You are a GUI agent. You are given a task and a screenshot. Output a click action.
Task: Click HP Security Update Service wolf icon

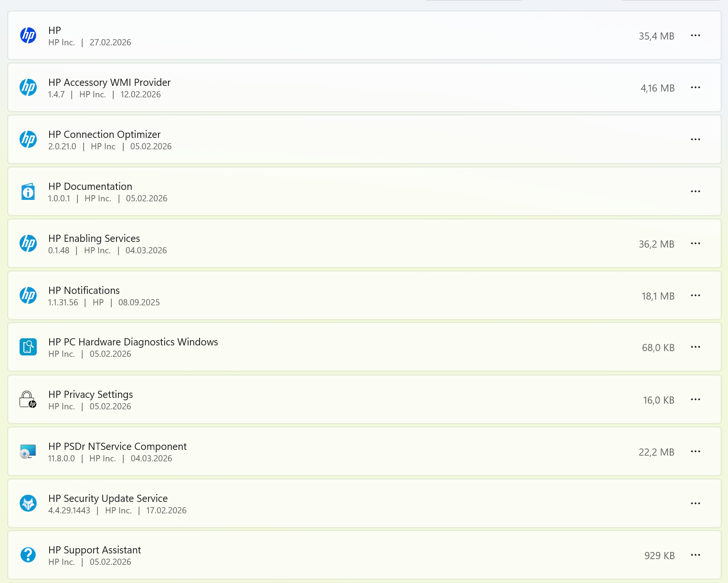(x=28, y=503)
